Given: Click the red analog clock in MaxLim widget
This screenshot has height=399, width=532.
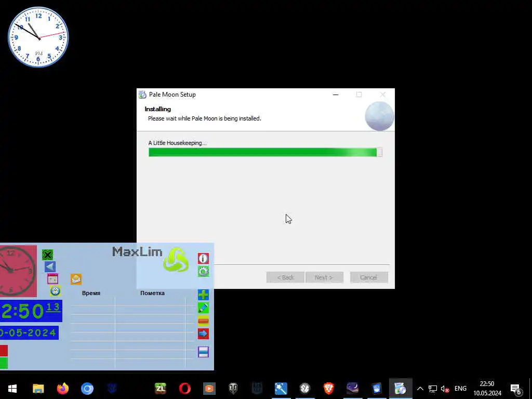Looking at the screenshot, I should (x=18, y=271).
